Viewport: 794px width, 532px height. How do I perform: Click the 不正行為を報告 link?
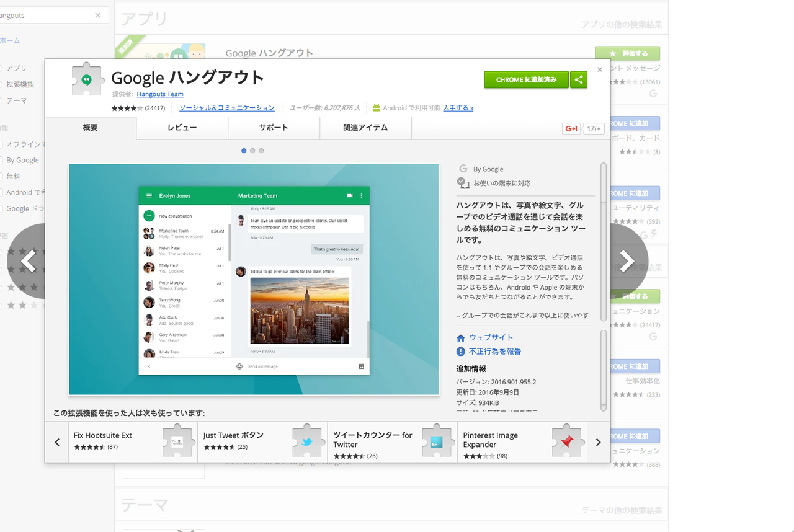[x=495, y=352]
